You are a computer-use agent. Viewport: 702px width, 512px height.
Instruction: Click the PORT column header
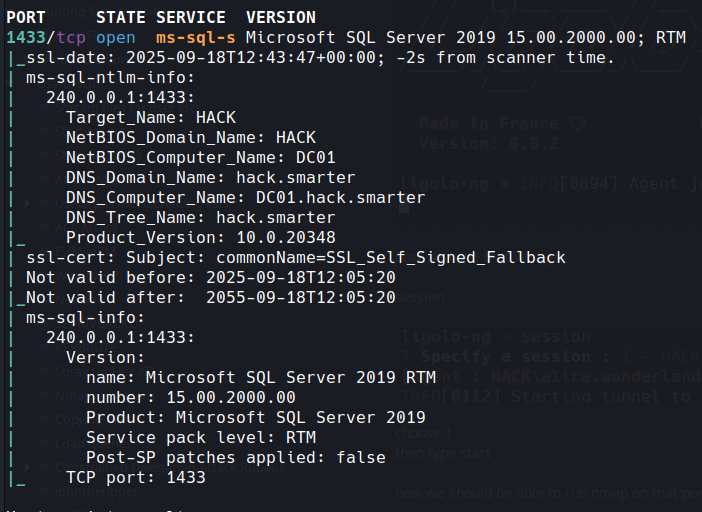26,17
